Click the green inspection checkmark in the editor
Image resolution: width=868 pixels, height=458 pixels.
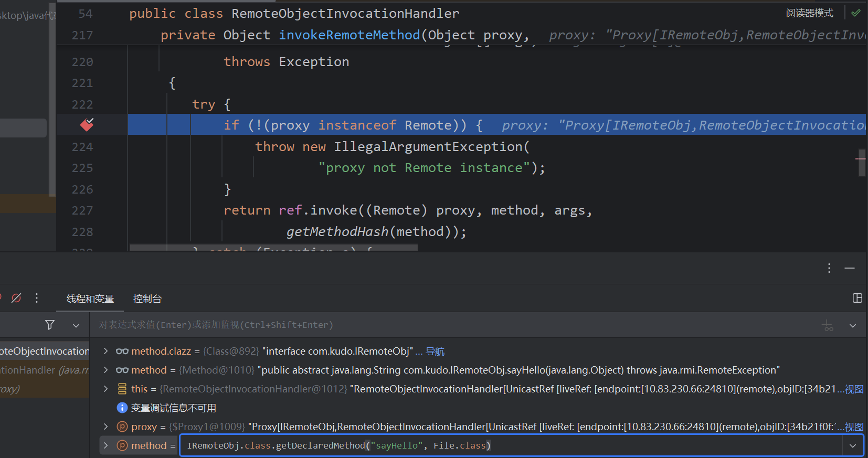[856, 13]
